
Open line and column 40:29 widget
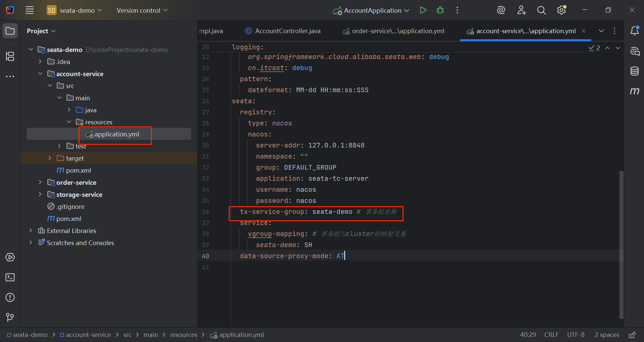point(528,335)
